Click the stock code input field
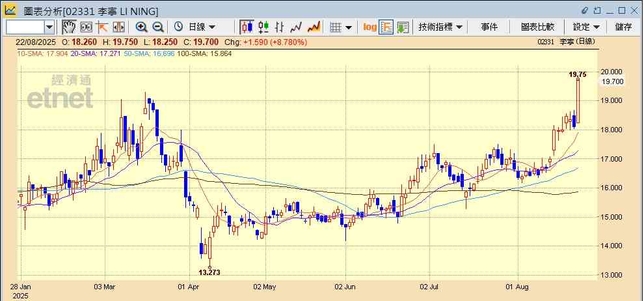Viewport: 644px width, 301px height. (25, 27)
